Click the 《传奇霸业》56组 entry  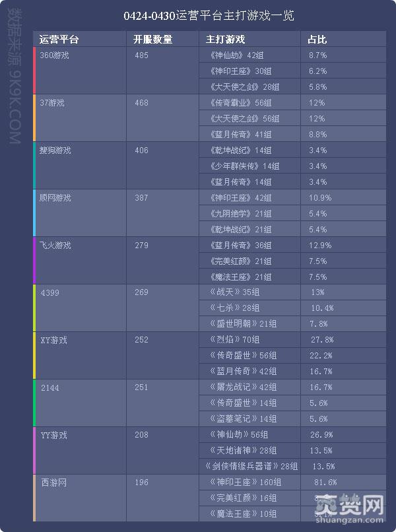click(240, 103)
